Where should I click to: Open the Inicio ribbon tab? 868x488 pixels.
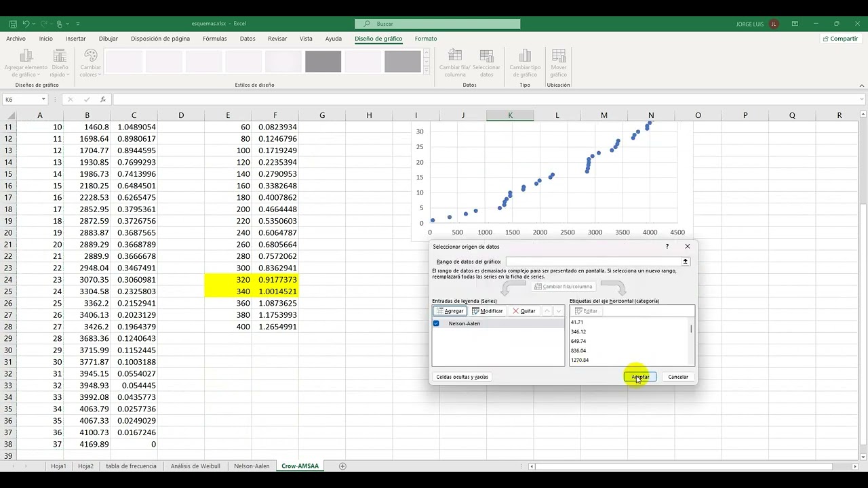coord(46,39)
